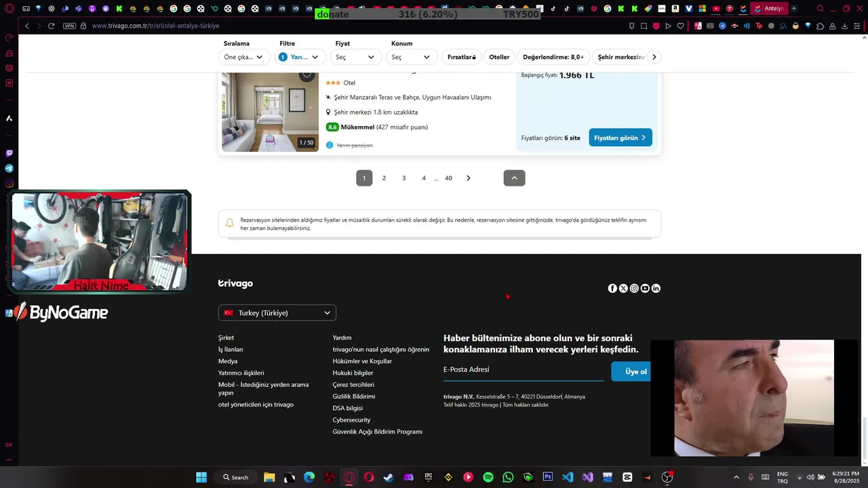This screenshot has width=868, height=488.
Task: Open Instagram icon in Opera sidebar
Action: click(9, 183)
